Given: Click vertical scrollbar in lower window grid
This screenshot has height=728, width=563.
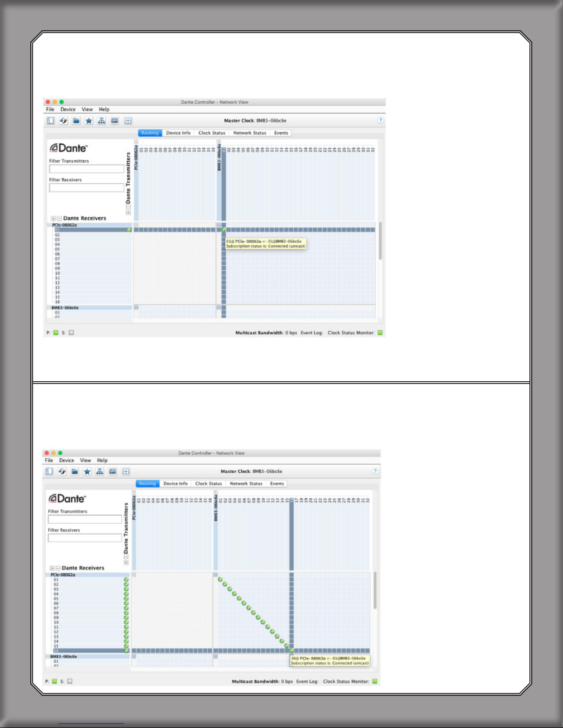Looking at the screenshot, I should click(x=375, y=591).
